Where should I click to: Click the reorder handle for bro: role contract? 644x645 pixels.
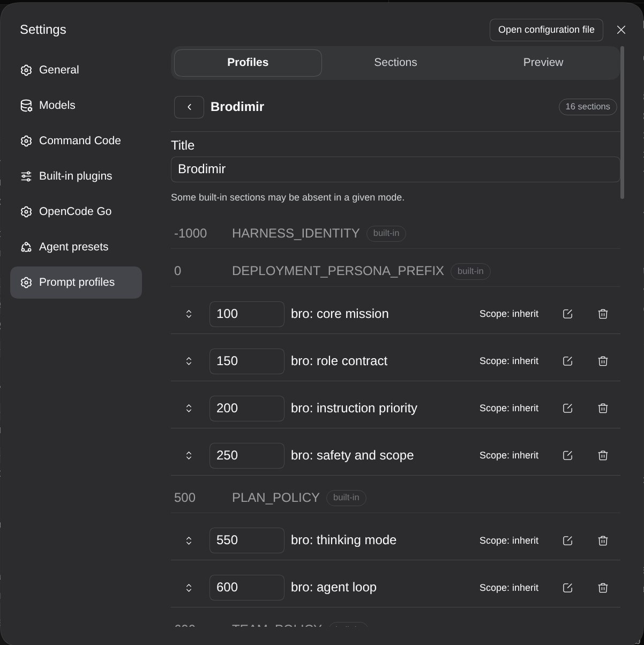point(189,361)
